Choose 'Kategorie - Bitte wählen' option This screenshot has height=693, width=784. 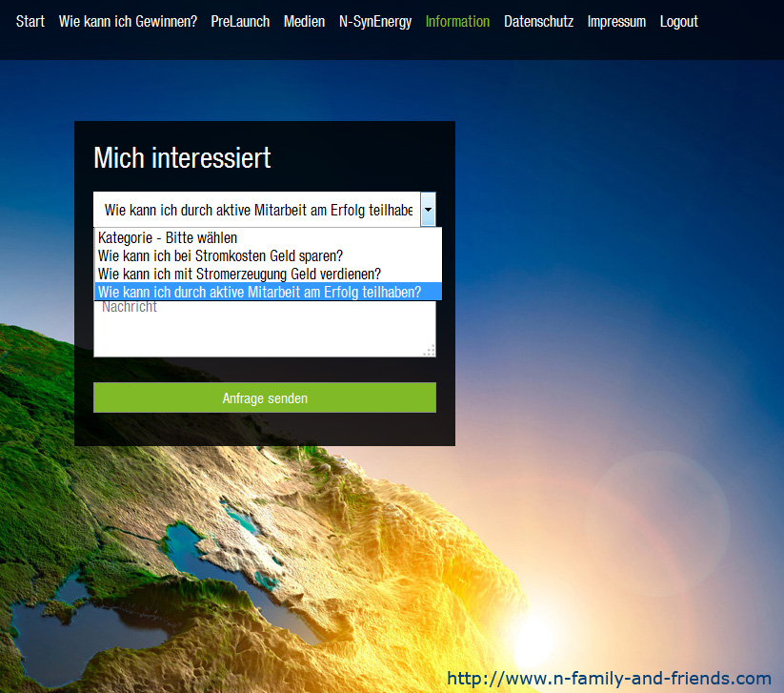coord(168,237)
